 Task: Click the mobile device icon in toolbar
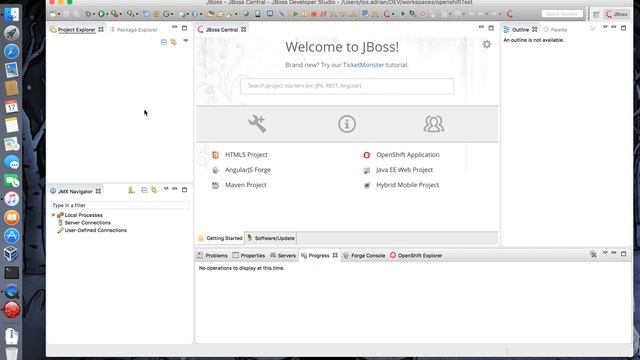pos(258,14)
